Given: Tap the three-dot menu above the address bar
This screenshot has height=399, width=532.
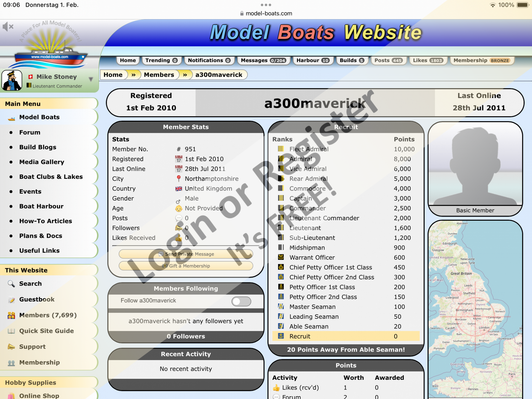Looking at the screenshot, I should 266,5.
